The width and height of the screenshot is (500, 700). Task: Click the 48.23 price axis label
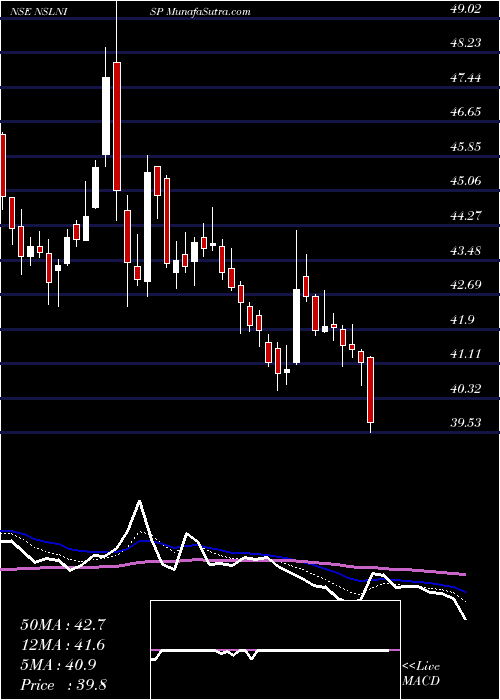(x=466, y=43)
